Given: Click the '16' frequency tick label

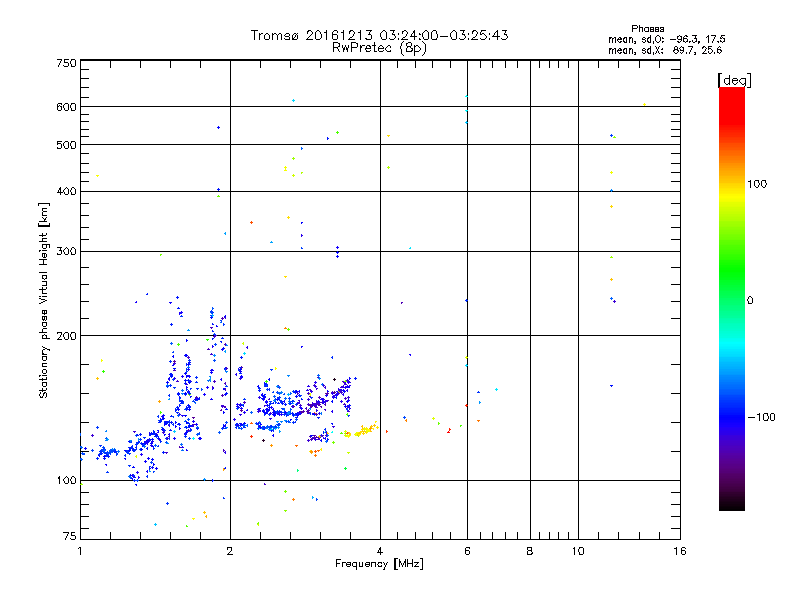Looking at the screenshot, I should [x=680, y=551].
